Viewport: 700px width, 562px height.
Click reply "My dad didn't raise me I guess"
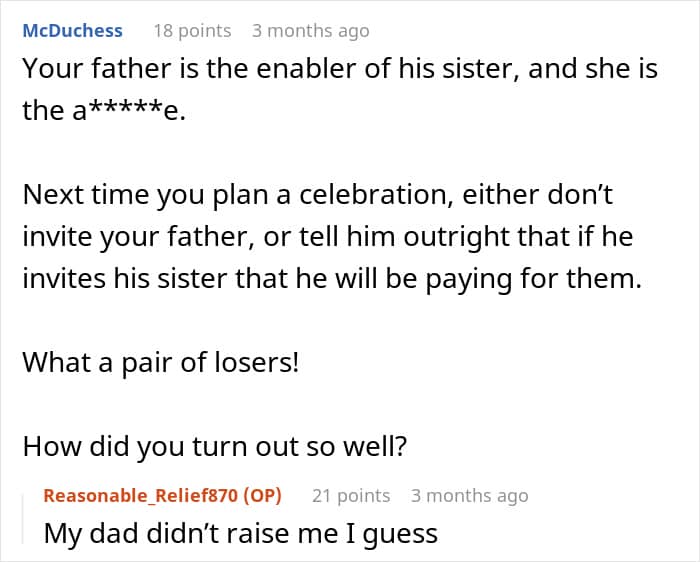pyautogui.click(x=240, y=533)
